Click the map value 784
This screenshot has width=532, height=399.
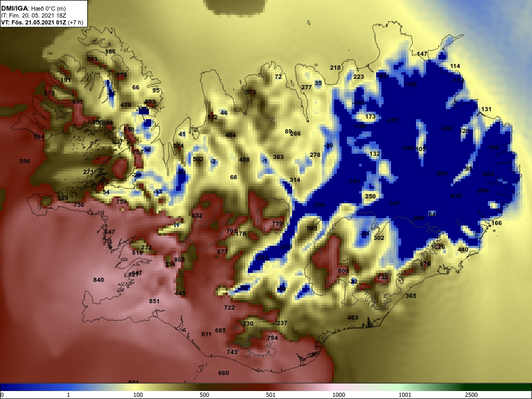[x=272, y=338]
